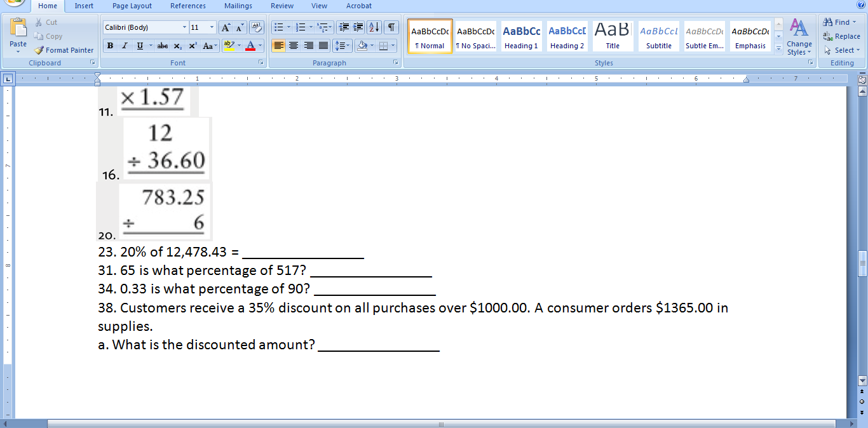Apply the Heading 1 style
The height and width of the screenshot is (428, 868).
[x=521, y=36]
